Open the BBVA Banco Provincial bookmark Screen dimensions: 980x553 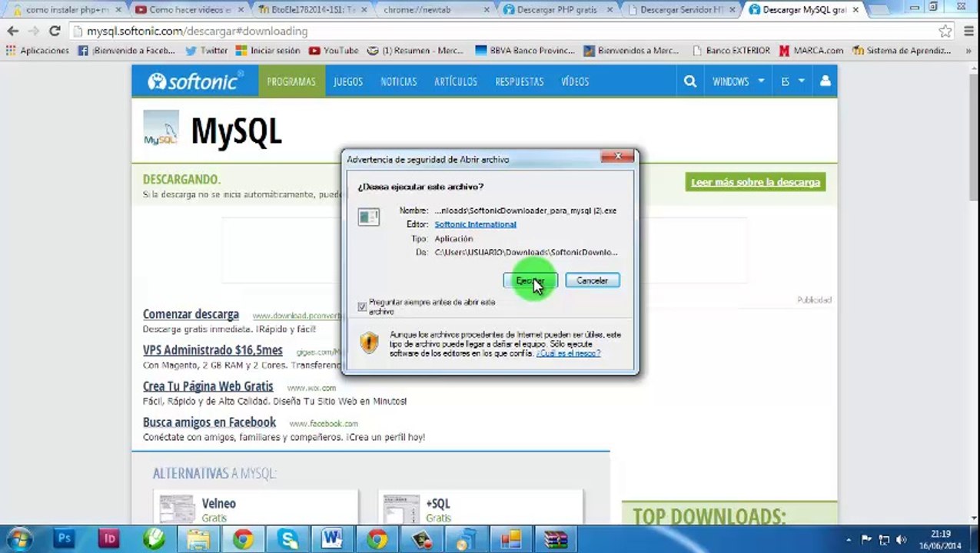pos(525,51)
